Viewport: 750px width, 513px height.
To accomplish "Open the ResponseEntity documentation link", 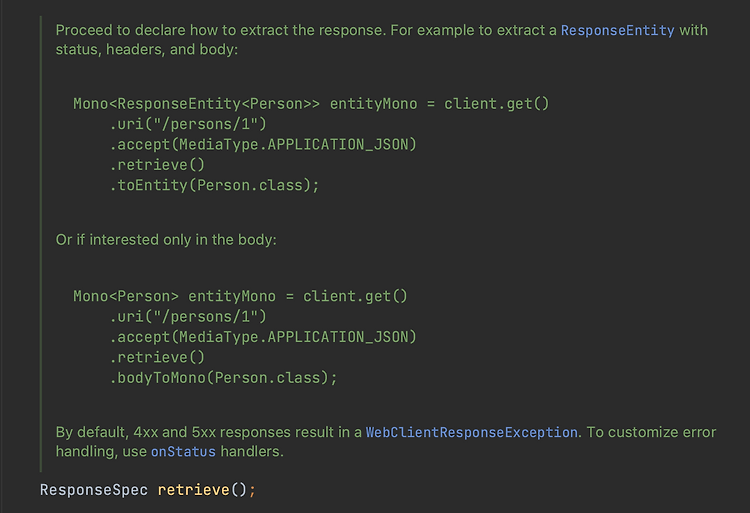I will point(617,30).
